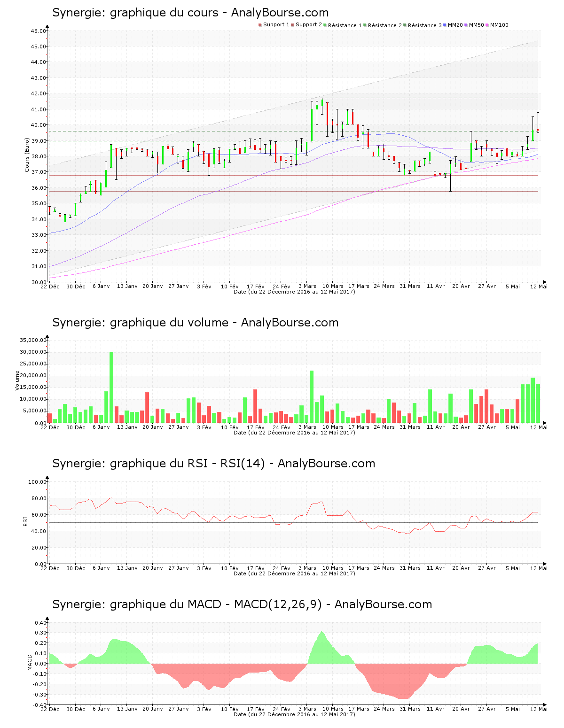Click the MM20 blue legend swatch
564x728 pixels.
[x=445, y=25]
